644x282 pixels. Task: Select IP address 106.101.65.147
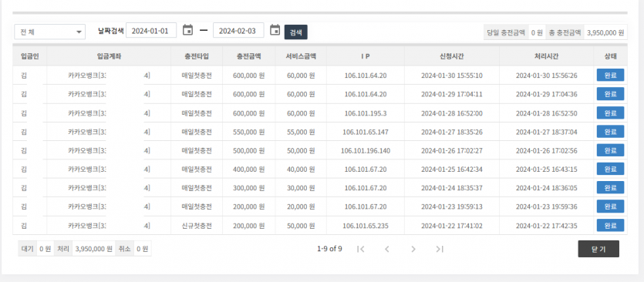coord(366,132)
